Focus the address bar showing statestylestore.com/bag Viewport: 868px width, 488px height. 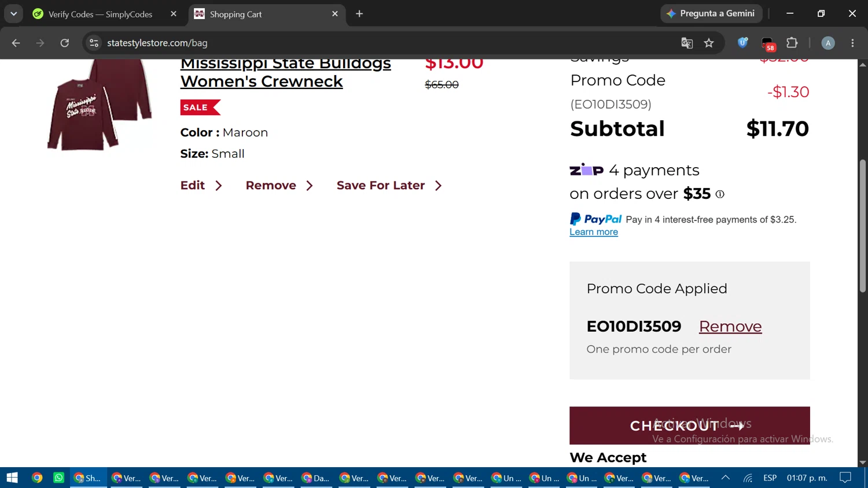(382, 43)
